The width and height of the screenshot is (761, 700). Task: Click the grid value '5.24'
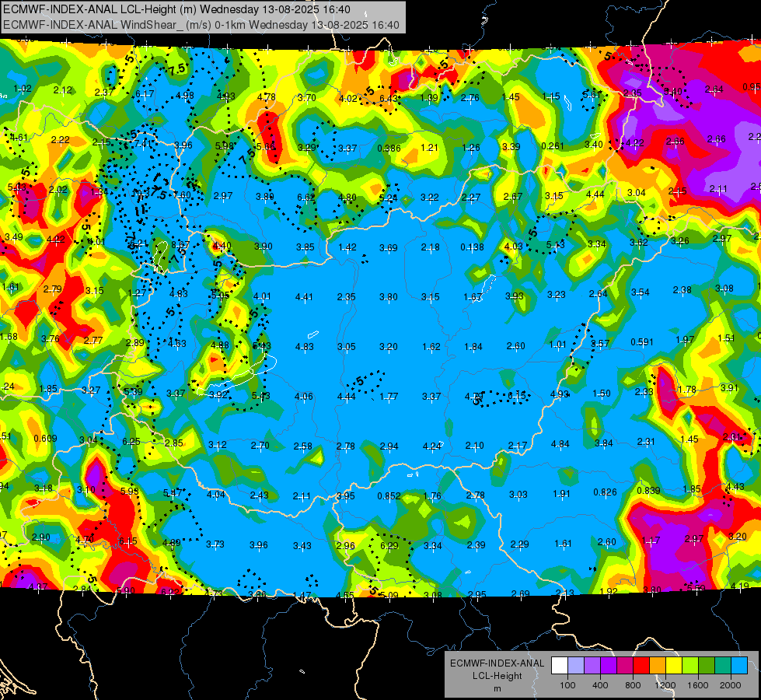(x=388, y=198)
